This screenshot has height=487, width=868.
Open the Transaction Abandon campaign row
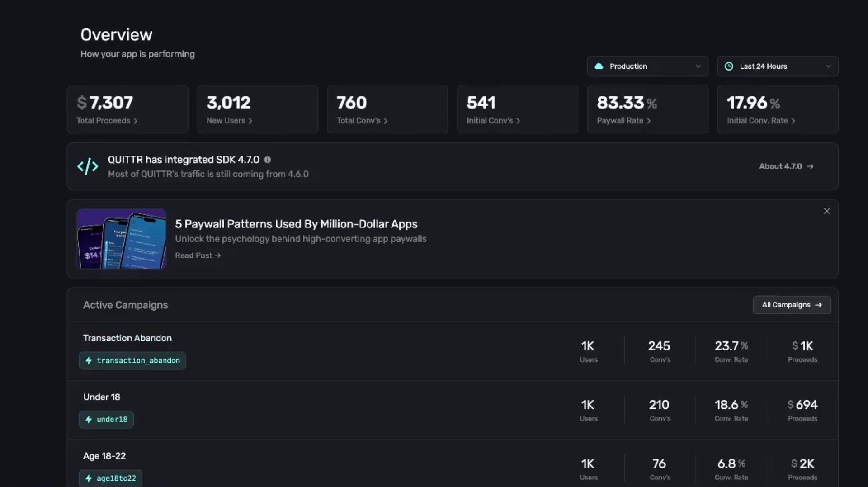coord(127,338)
